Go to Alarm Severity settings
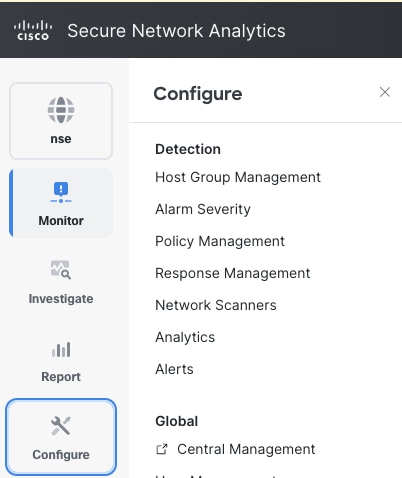The width and height of the screenshot is (402, 478). (203, 209)
